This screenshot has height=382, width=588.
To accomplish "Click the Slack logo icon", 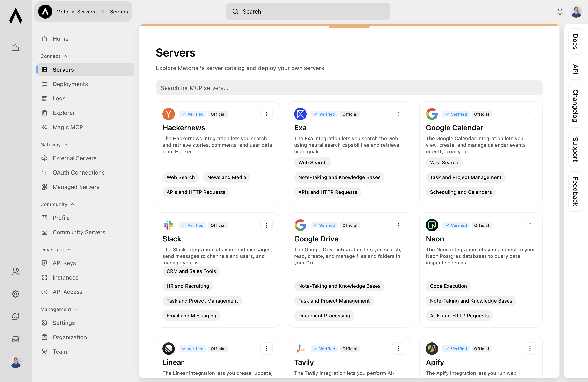I will coord(169,225).
